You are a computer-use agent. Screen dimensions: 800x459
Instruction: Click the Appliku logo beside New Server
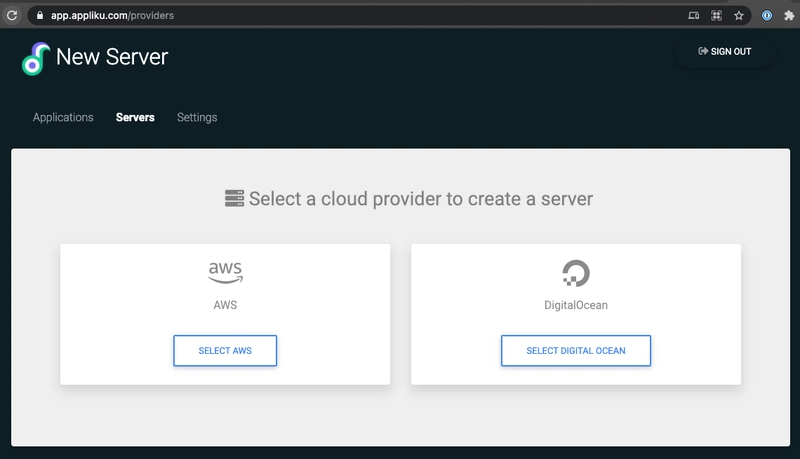pos(36,59)
